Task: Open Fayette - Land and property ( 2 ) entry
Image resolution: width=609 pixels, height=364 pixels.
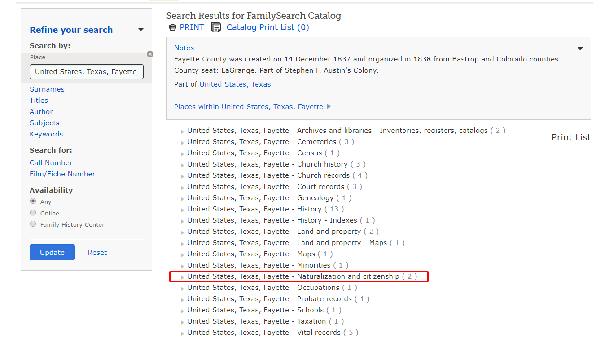Action: tap(283, 232)
